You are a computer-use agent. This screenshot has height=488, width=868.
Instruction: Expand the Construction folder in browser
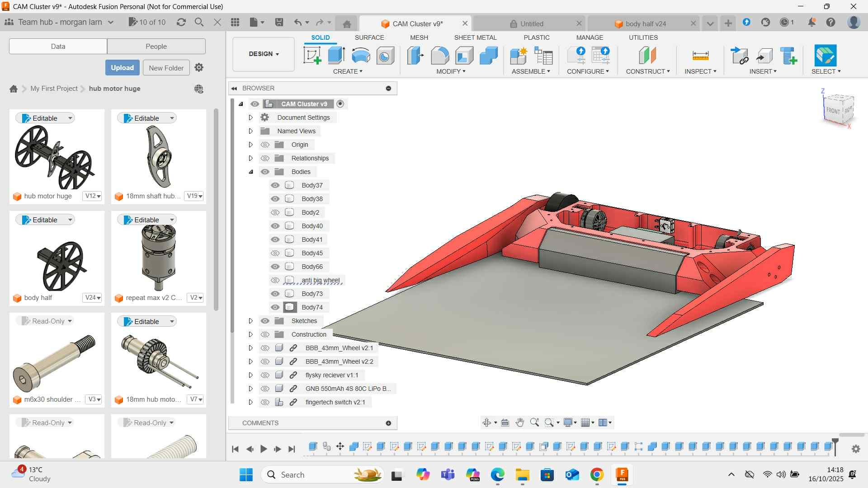[250, 334]
